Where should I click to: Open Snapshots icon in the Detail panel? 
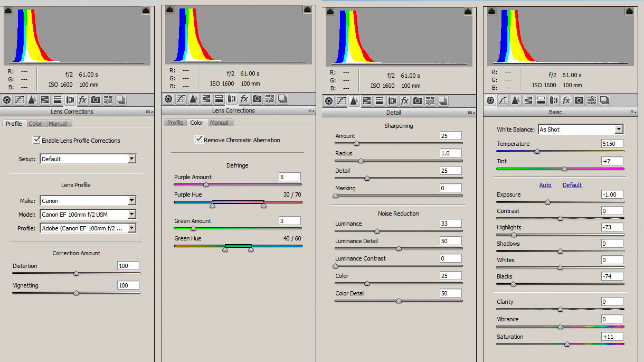[443, 101]
